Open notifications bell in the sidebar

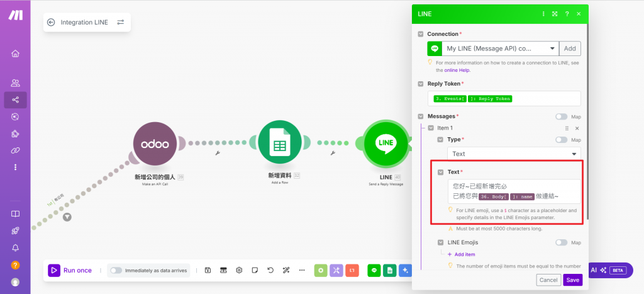[x=15, y=247]
